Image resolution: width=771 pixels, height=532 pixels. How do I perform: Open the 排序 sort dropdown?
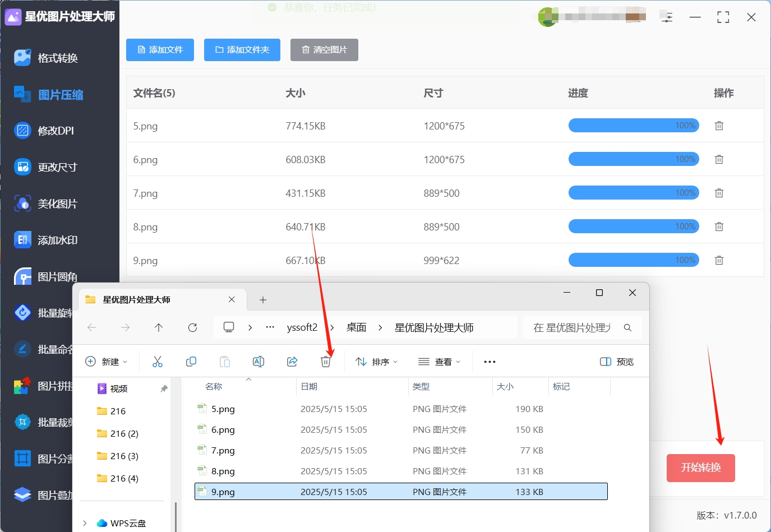(377, 362)
